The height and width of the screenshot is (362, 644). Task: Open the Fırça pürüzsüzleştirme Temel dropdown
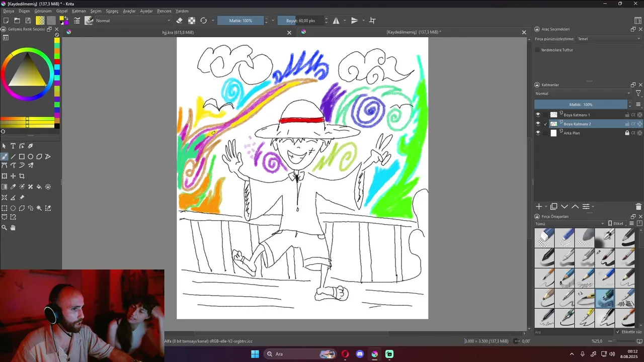[608, 39]
